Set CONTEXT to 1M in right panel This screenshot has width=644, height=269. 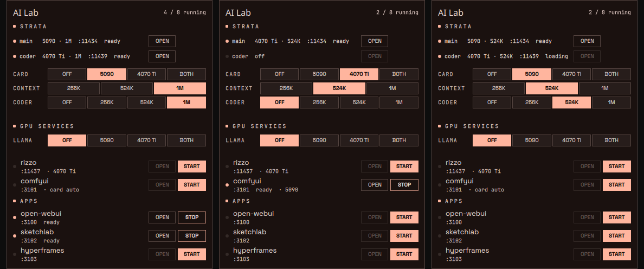[605, 88]
